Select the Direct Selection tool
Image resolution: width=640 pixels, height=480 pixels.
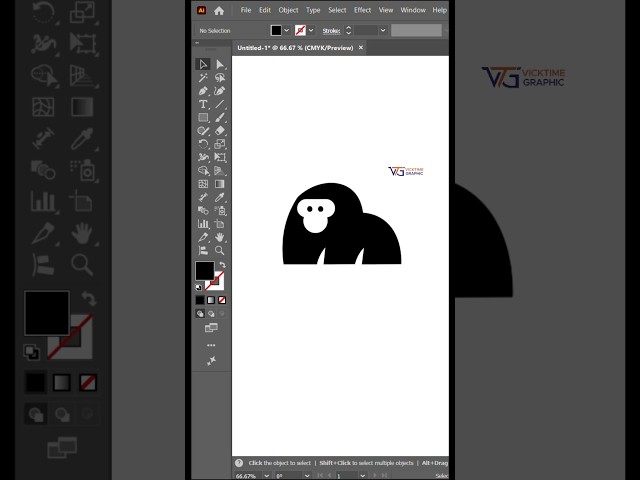click(x=220, y=64)
